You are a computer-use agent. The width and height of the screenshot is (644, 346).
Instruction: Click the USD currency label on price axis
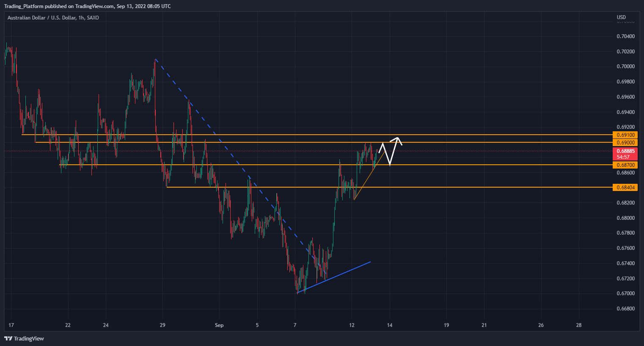coord(621,17)
